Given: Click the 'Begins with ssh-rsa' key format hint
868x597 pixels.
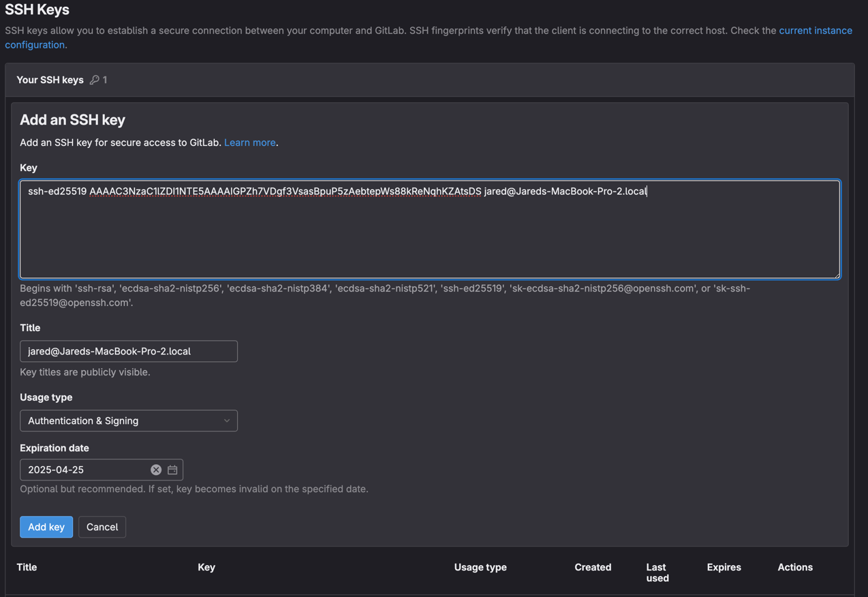Looking at the screenshot, I should coord(385,295).
